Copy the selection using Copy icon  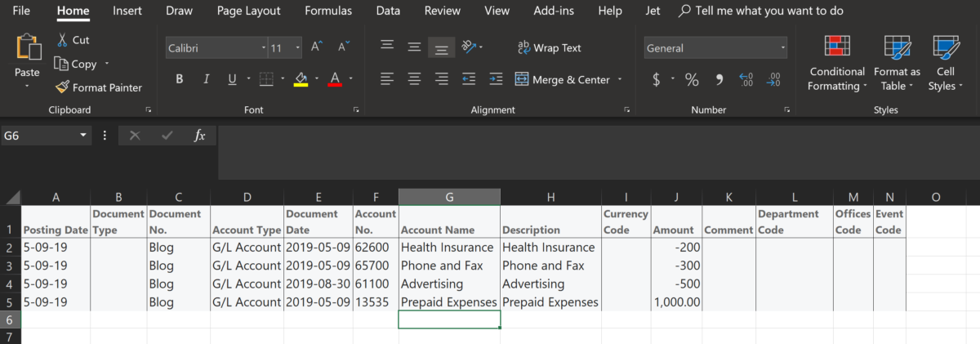pos(62,64)
